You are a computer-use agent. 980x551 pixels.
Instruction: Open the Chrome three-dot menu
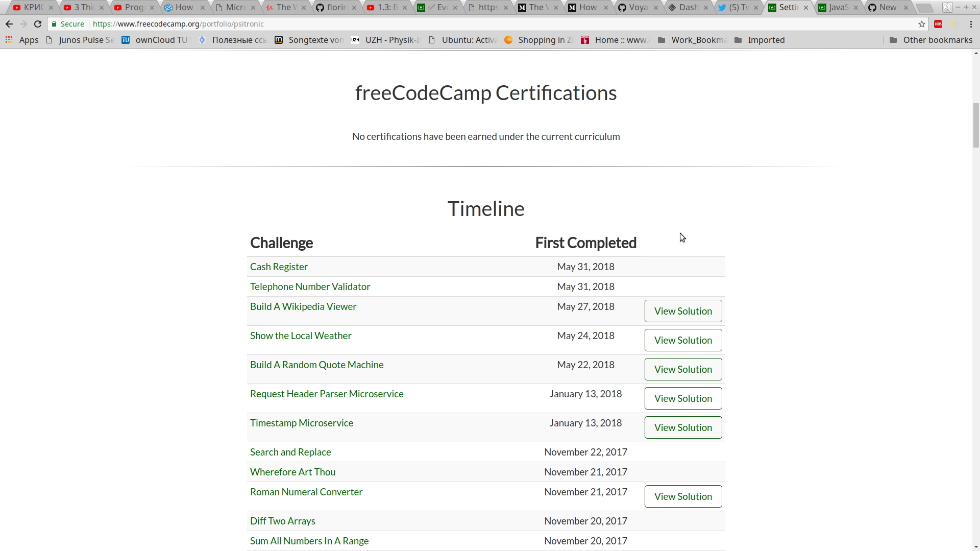(x=971, y=24)
